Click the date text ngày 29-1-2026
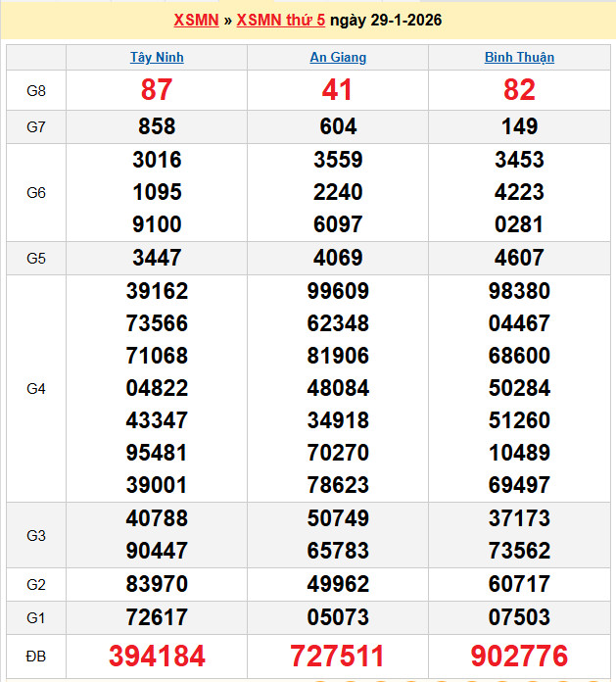The image size is (616, 682). [385, 20]
